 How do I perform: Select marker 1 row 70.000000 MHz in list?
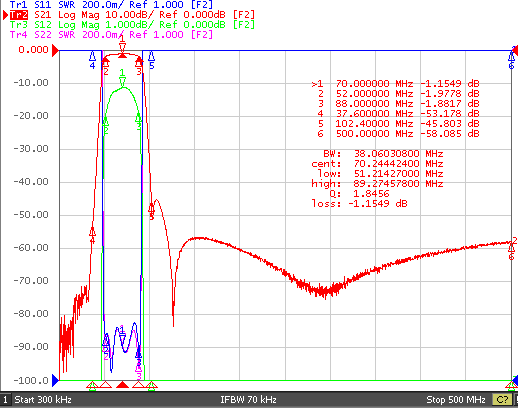point(395,84)
